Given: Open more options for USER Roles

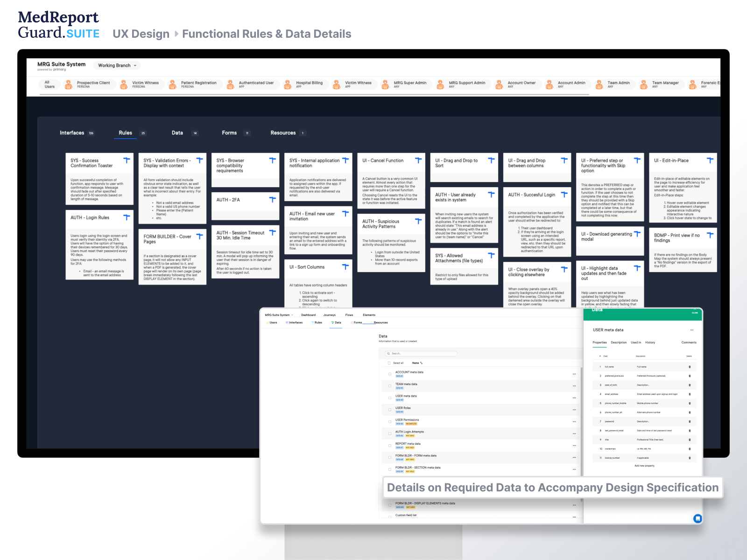Looking at the screenshot, I should click(574, 410).
